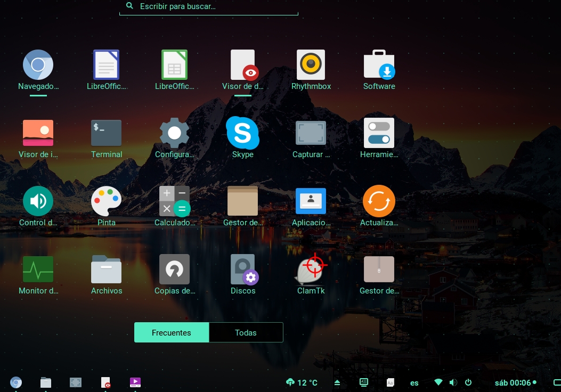Open the volume speaker menu in panel
Viewport: 561px width, 392px height.
453,382
